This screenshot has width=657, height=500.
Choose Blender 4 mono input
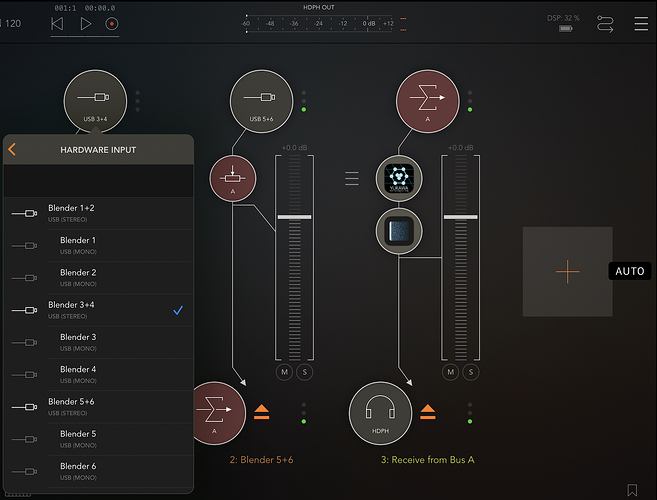[99, 375]
